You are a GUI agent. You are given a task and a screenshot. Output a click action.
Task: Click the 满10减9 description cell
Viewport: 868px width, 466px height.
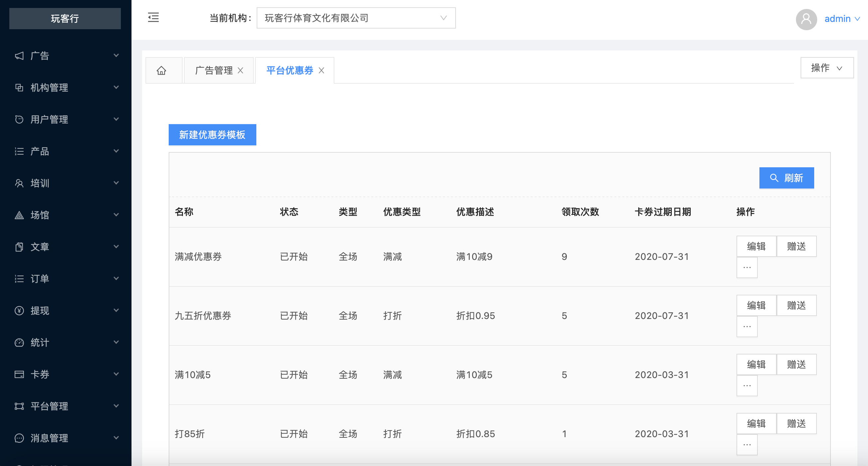[474, 257]
